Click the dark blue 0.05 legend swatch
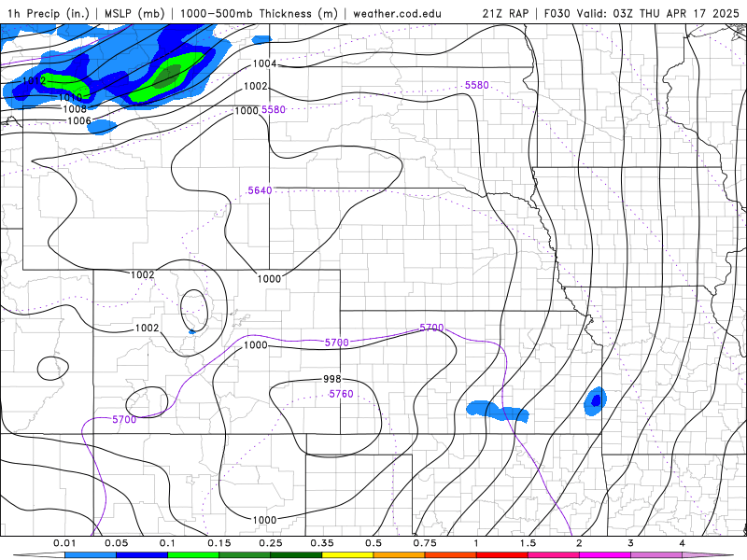 tap(142, 555)
